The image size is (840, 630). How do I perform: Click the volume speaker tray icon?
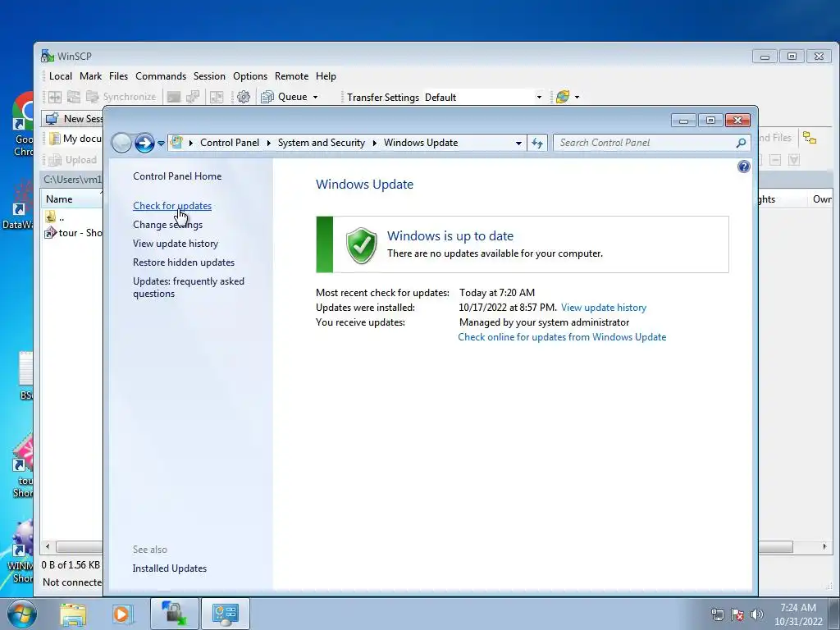pos(757,614)
